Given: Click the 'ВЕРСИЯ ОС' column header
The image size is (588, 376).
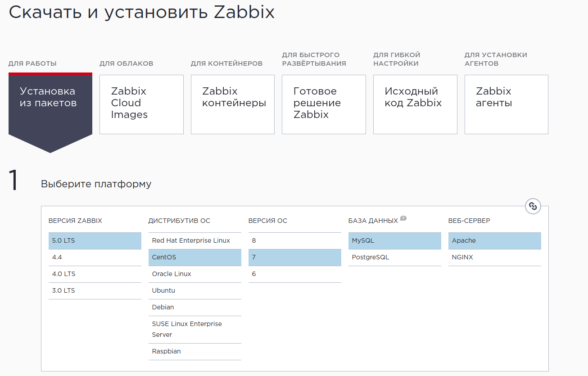Looking at the screenshot, I should pos(268,221).
